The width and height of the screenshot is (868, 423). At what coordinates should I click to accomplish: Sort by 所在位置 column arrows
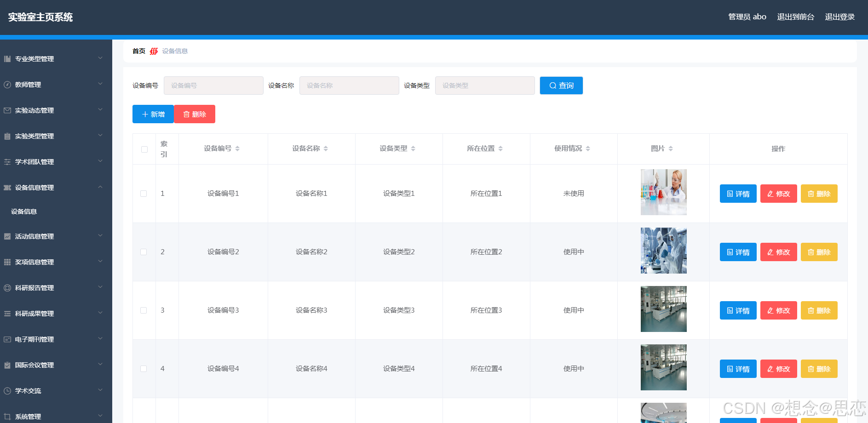click(x=500, y=149)
